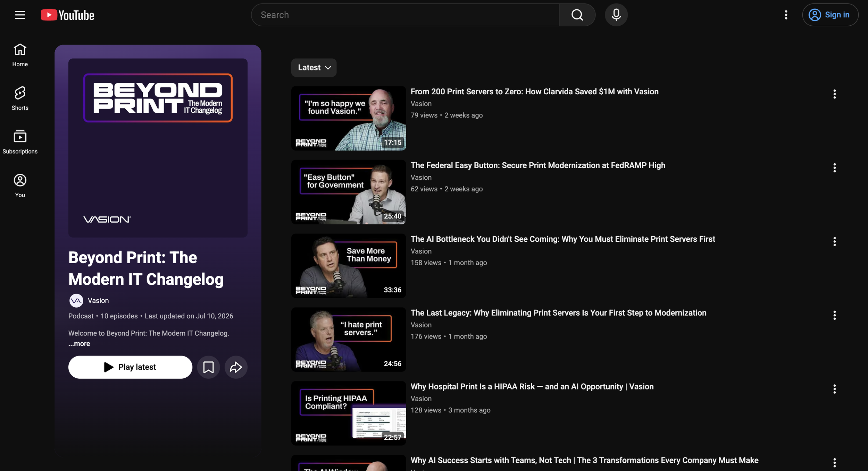Click the 'Welcome to Beyond Print' description text

[149, 333]
